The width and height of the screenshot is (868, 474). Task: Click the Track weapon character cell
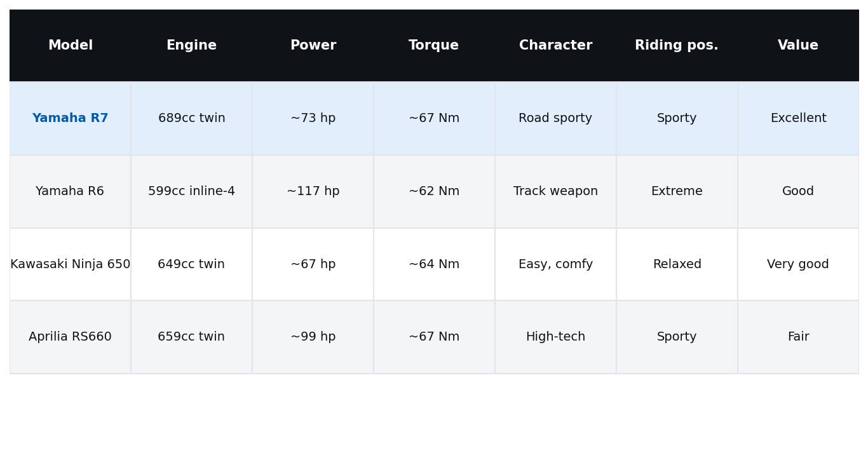pyautogui.click(x=555, y=191)
